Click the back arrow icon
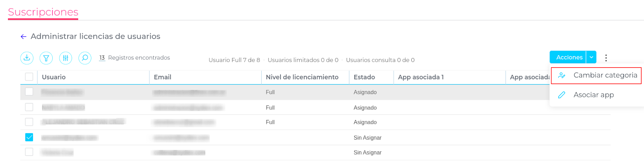 coord(23,37)
